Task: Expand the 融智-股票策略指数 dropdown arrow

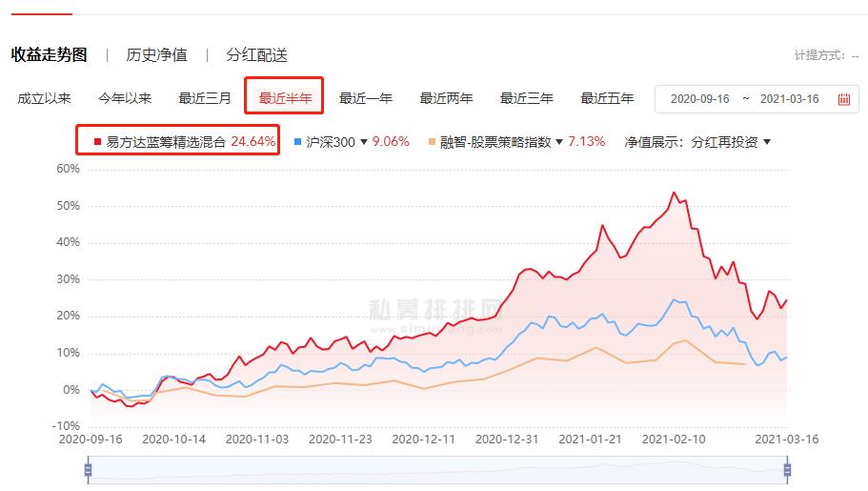Action: (x=559, y=142)
